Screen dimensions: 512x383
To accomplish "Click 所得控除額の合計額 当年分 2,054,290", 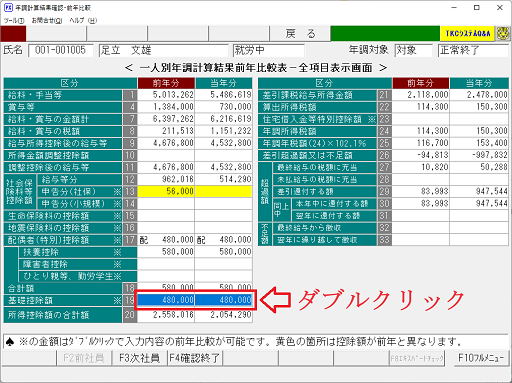I will [x=224, y=315].
